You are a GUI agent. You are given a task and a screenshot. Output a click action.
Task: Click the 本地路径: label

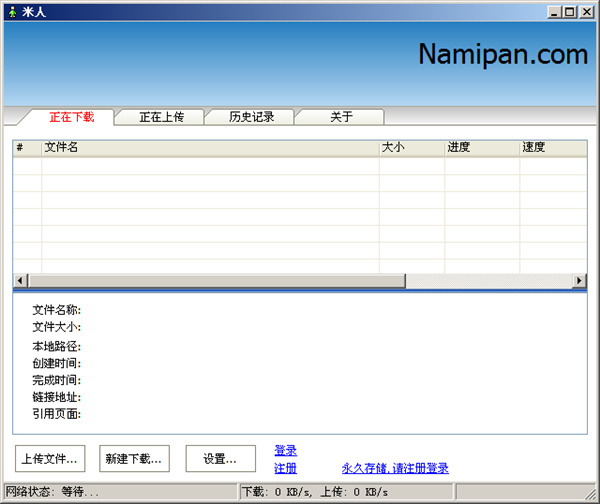pyautogui.click(x=57, y=346)
